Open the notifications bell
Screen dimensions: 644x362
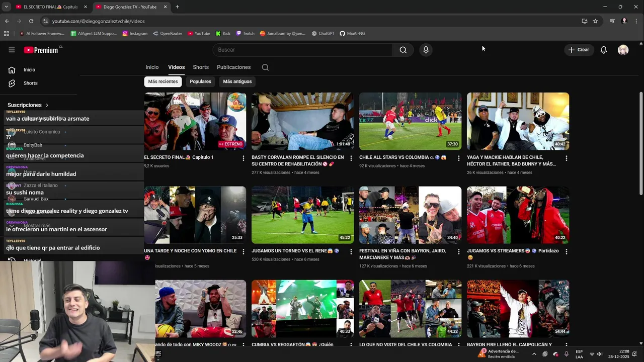(x=604, y=50)
